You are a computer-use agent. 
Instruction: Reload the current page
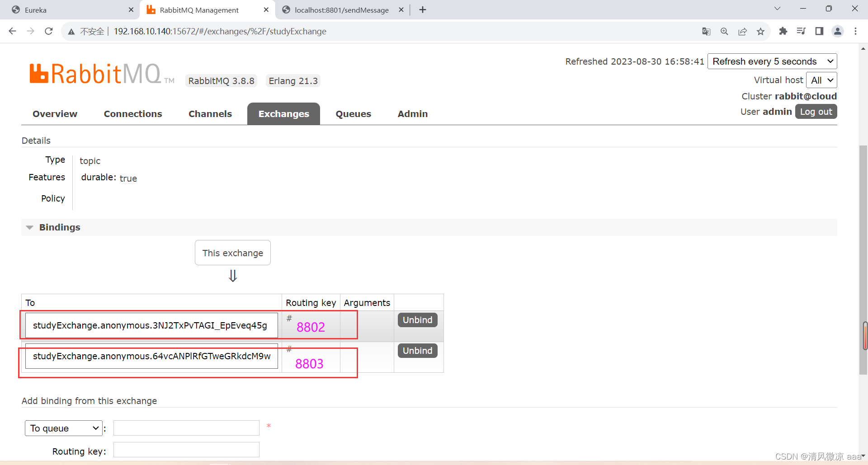click(49, 31)
